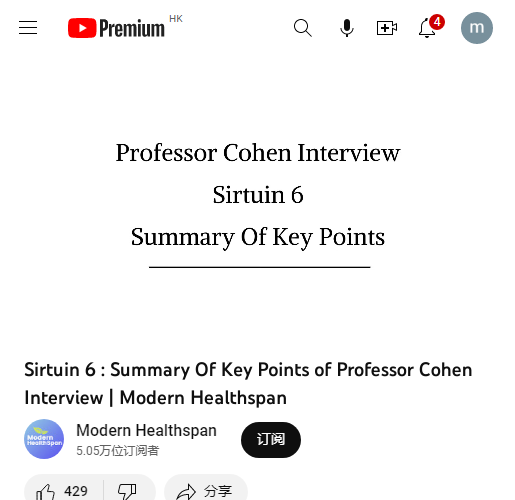Click the share arrow icon
The height and width of the screenshot is (500, 515).
[x=186, y=492]
